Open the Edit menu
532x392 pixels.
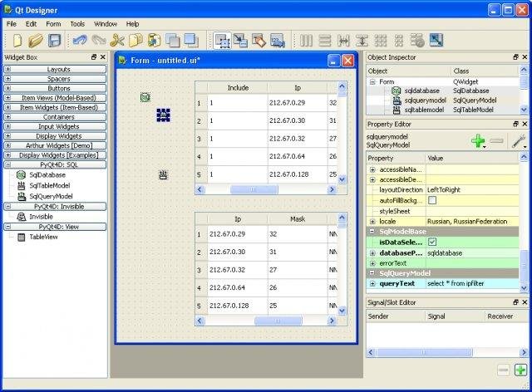click(31, 24)
